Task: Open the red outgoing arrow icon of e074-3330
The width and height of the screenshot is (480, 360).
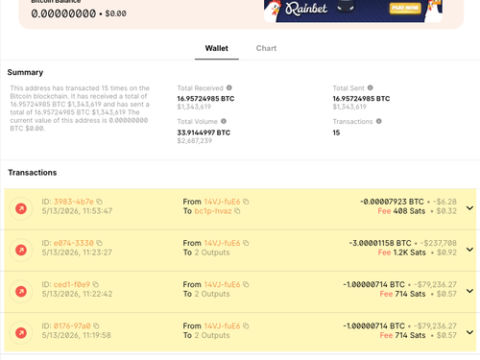Action: click(x=21, y=250)
